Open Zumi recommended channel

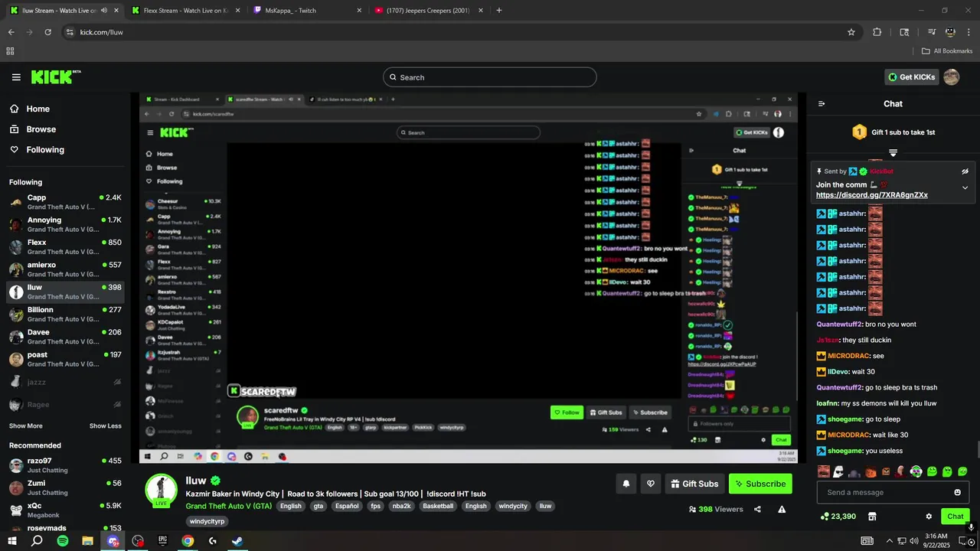click(x=65, y=487)
